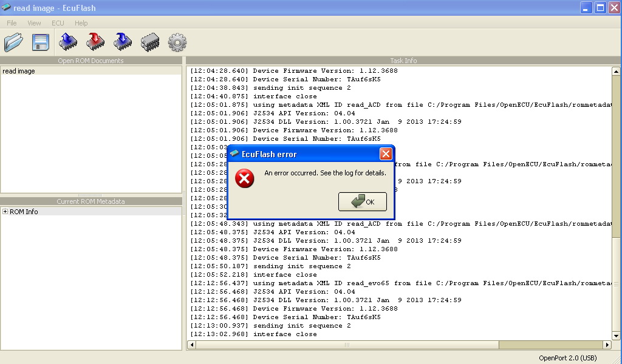Click log line "[12:04:38.843] sending init sequence 2"
The width and height of the screenshot is (622, 364).
(270, 88)
